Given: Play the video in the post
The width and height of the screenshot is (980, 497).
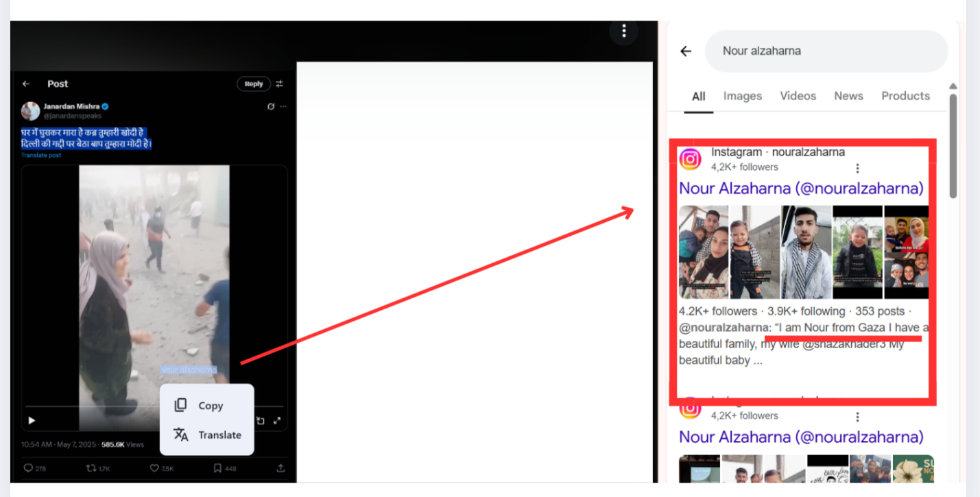Looking at the screenshot, I should (32, 420).
